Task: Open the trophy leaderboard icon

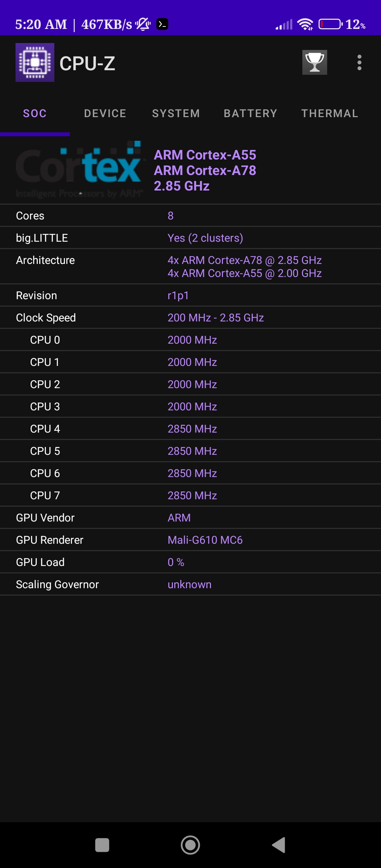Action: coord(315,62)
